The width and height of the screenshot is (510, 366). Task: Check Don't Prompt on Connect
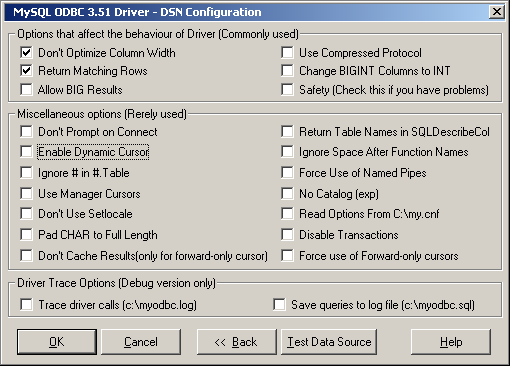(26, 132)
